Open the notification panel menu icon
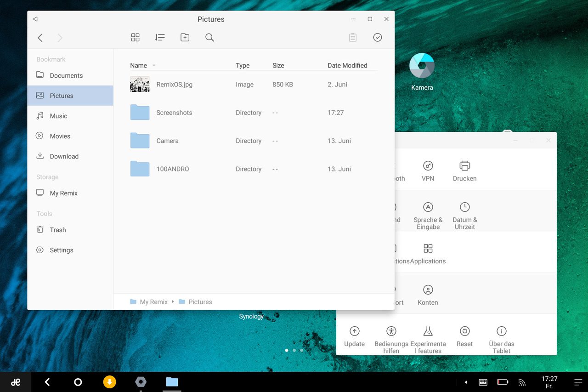This screenshot has height=392, width=588. click(578, 382)
